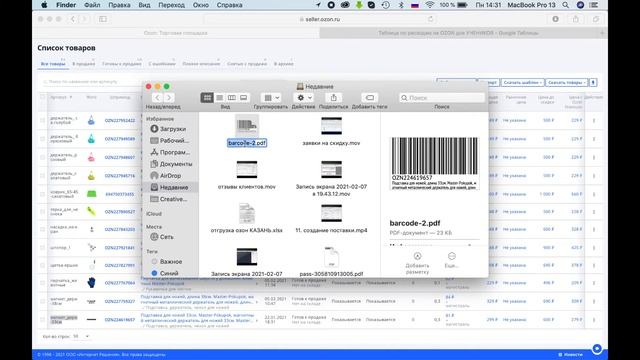Open Рабочий стол in Finder sidebar
640x360 pixels.
[169, 140]
